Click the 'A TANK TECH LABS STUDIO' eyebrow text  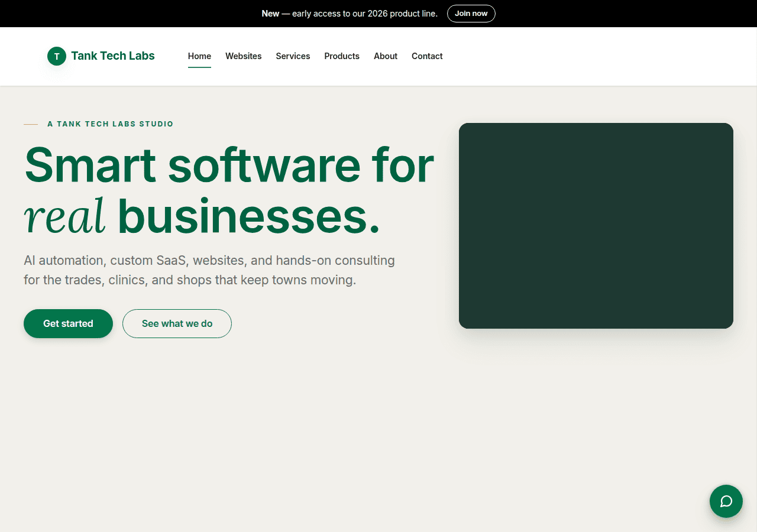coord(111,124)
